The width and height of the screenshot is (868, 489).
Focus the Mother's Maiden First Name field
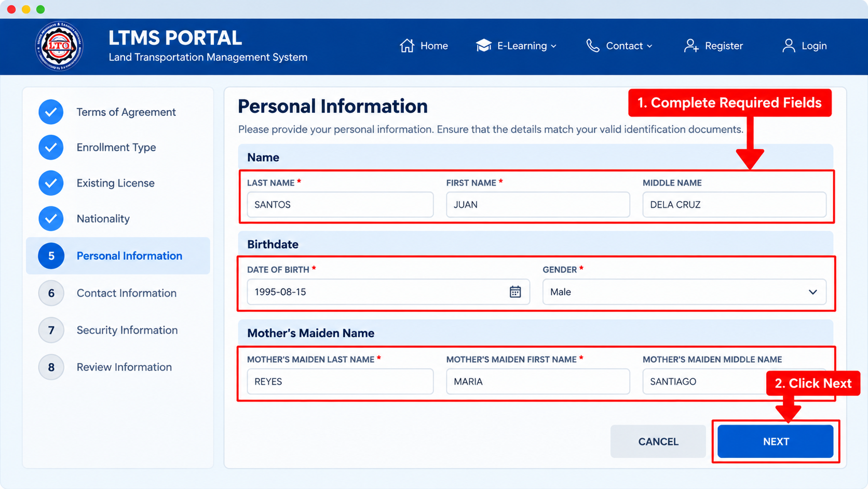(x=538, y=381)
